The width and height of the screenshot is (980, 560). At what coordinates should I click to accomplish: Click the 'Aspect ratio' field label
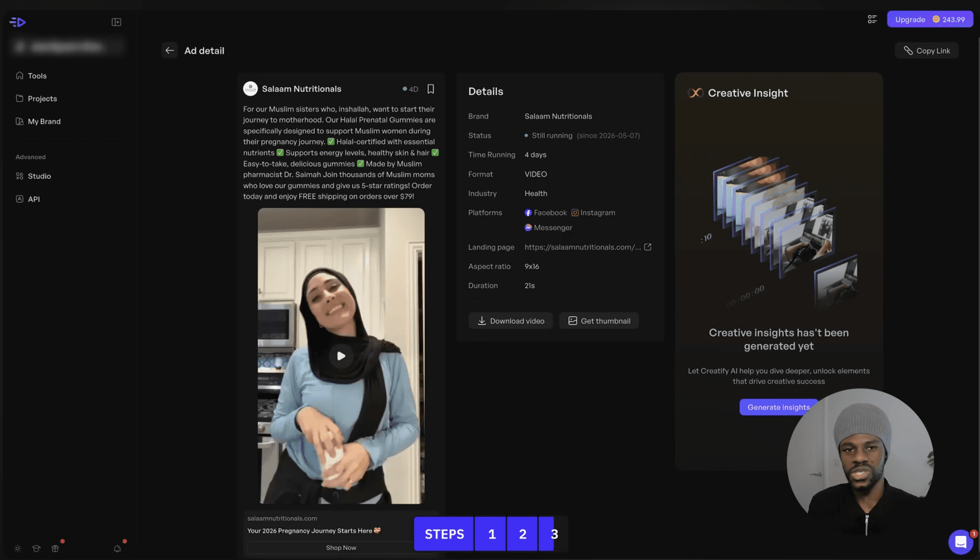(489, 267)
